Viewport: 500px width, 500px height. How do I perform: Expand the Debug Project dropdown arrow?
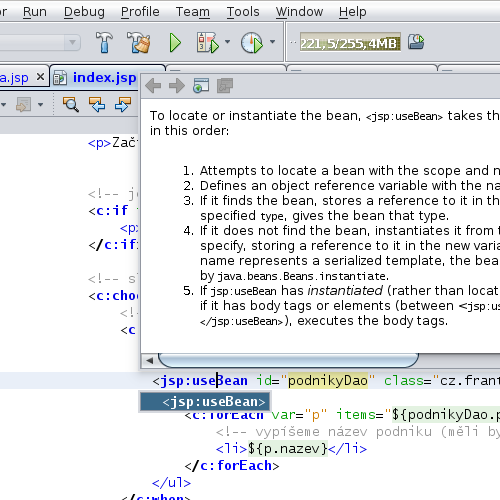click(x=227, y=42)
